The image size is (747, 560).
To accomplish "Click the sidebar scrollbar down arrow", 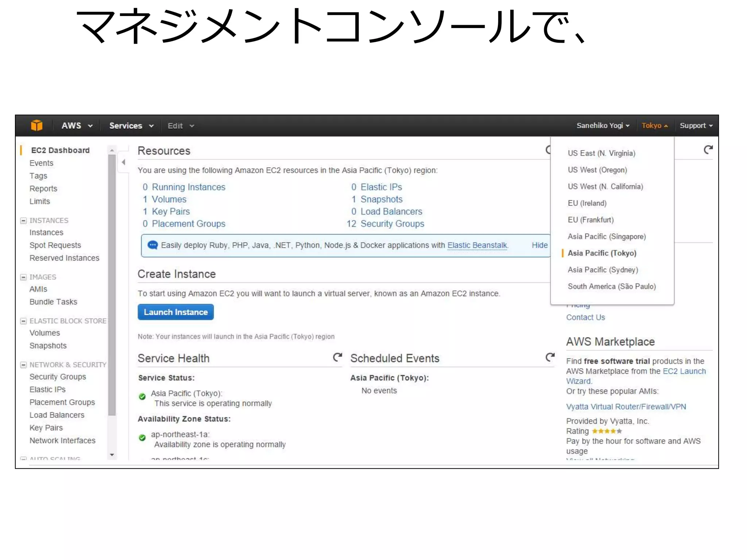I will pyautogui.click(x=112, y=455).
